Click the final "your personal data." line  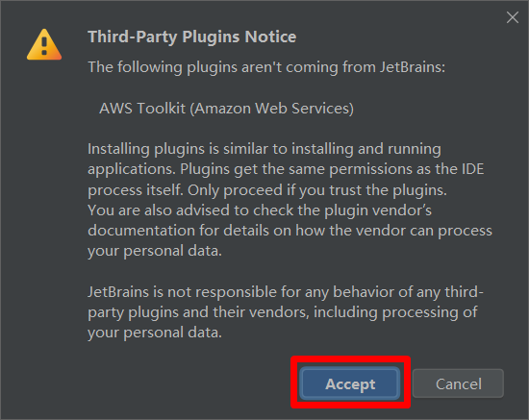155,333
